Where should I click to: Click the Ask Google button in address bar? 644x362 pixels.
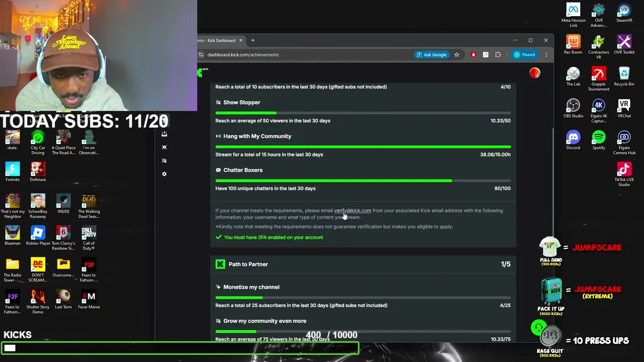click(431, 54)
